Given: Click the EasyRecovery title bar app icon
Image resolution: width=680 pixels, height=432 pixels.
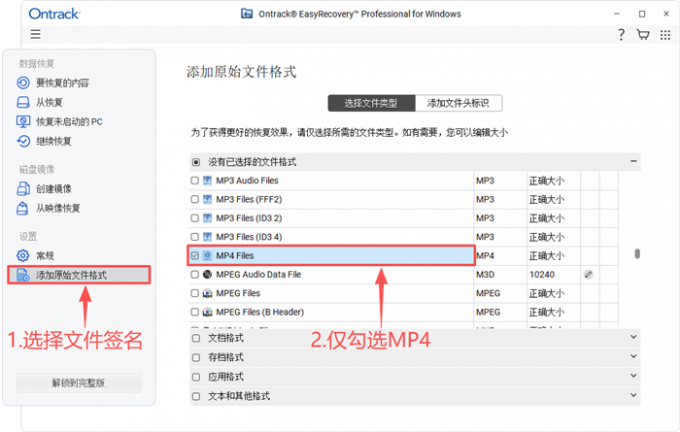Looking at the screenshot, I should tap(247, 14).
